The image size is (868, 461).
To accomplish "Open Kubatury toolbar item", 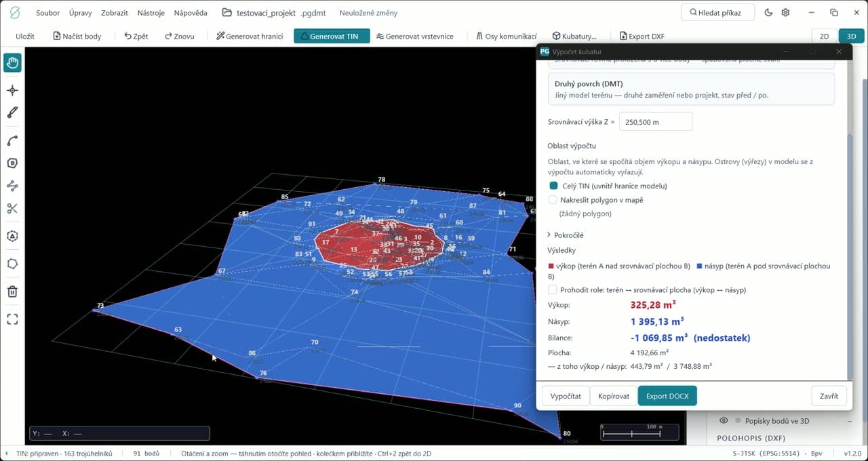I will coord(574,36).
